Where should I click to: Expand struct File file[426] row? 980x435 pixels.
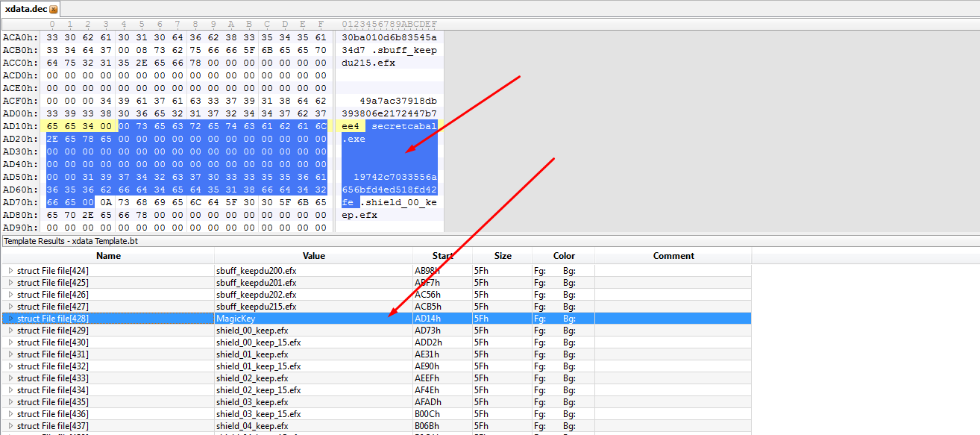[10, 295]
